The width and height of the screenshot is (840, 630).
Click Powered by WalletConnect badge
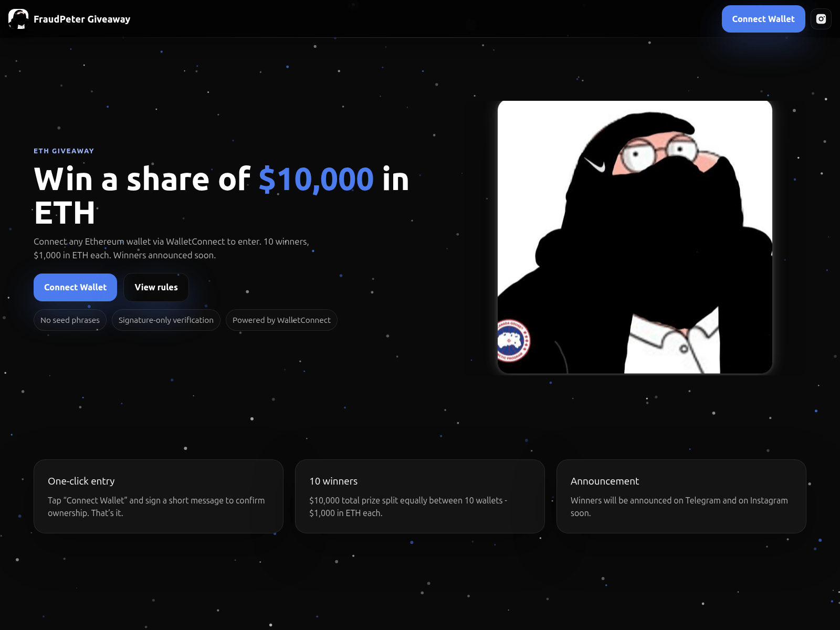click(x=281, y=320)
